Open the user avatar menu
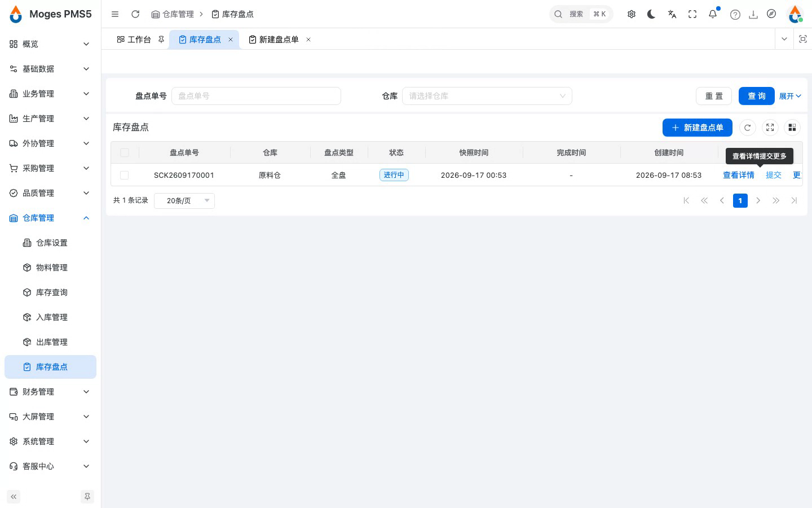This screenshot has width=812, height=508. pyautogui.click(x=795, y=14)
